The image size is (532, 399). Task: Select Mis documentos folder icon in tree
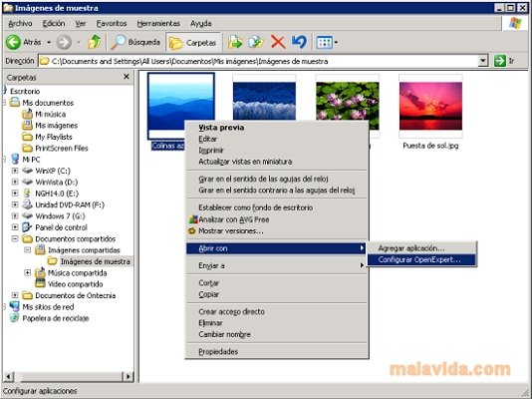click(15, 102)
